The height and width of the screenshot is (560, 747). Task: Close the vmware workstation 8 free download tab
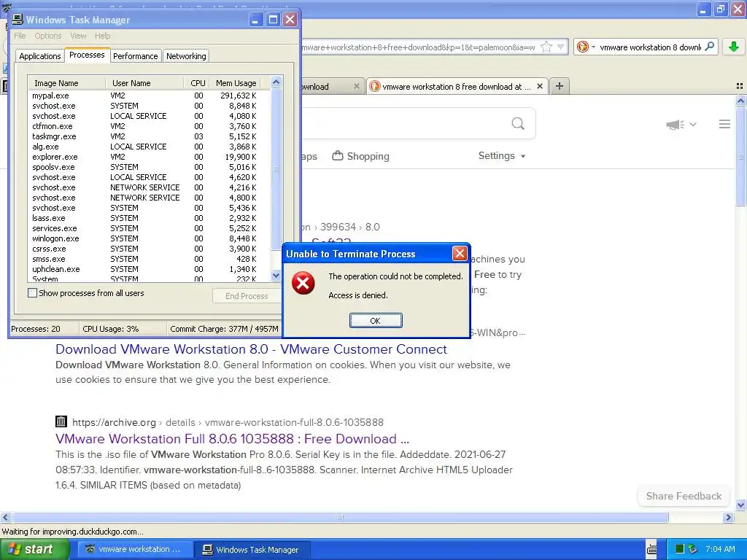tap(539, 86)
